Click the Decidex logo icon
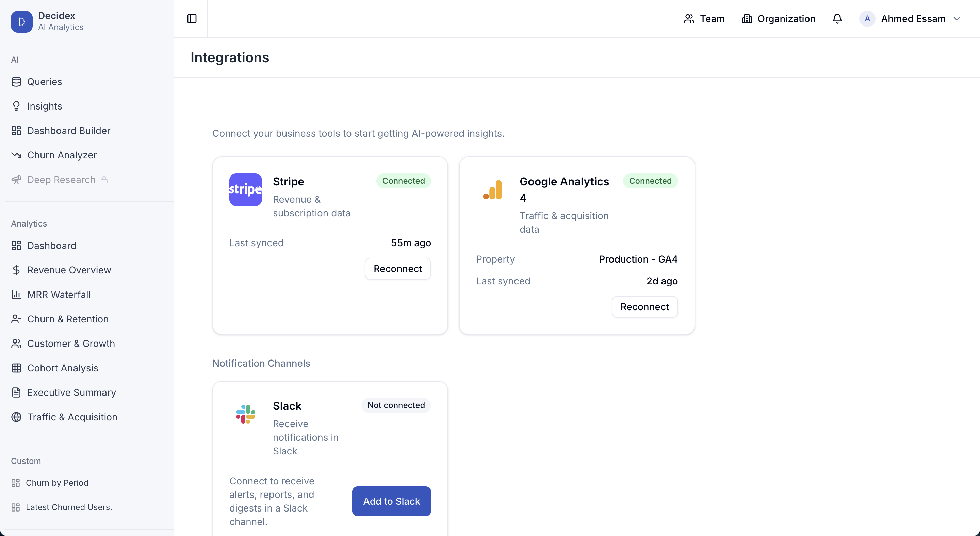This screenshot has width=980, height=536. (22, 21)
